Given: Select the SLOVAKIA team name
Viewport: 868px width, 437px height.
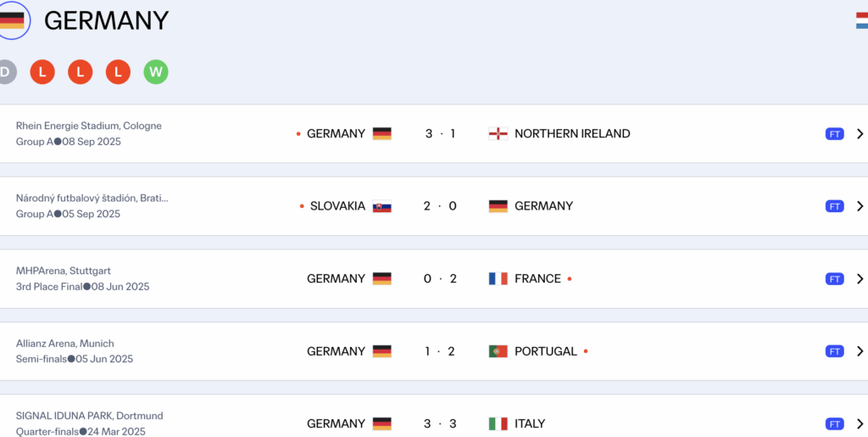Looking at the screenshot, I should (337, 206).
